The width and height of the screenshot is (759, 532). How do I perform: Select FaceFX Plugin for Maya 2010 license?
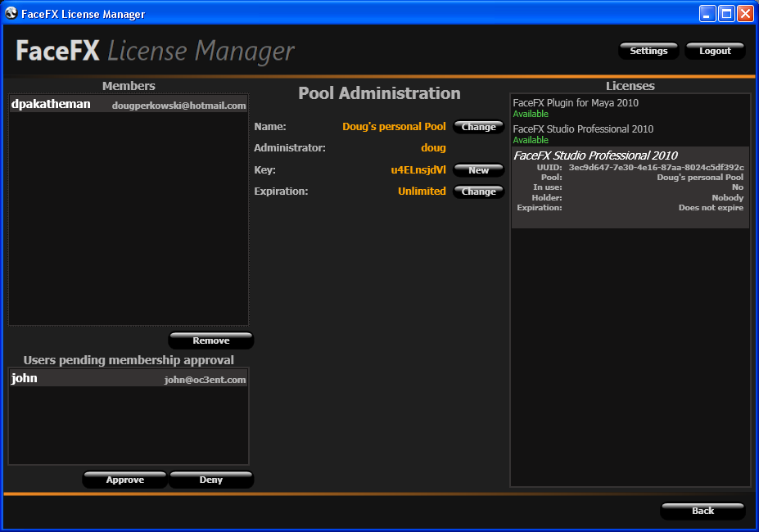coord(630,107)
